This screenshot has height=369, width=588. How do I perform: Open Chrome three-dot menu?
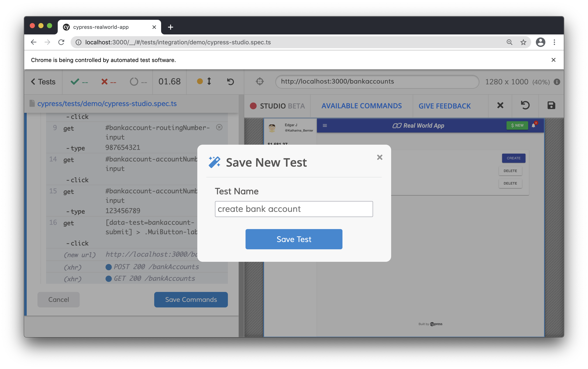point(554,42)
